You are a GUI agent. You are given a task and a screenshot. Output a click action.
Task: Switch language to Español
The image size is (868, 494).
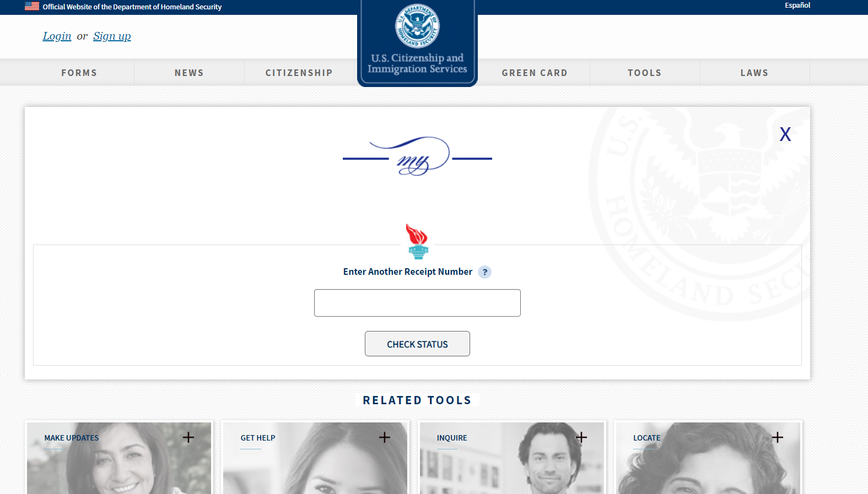(797, 6)
